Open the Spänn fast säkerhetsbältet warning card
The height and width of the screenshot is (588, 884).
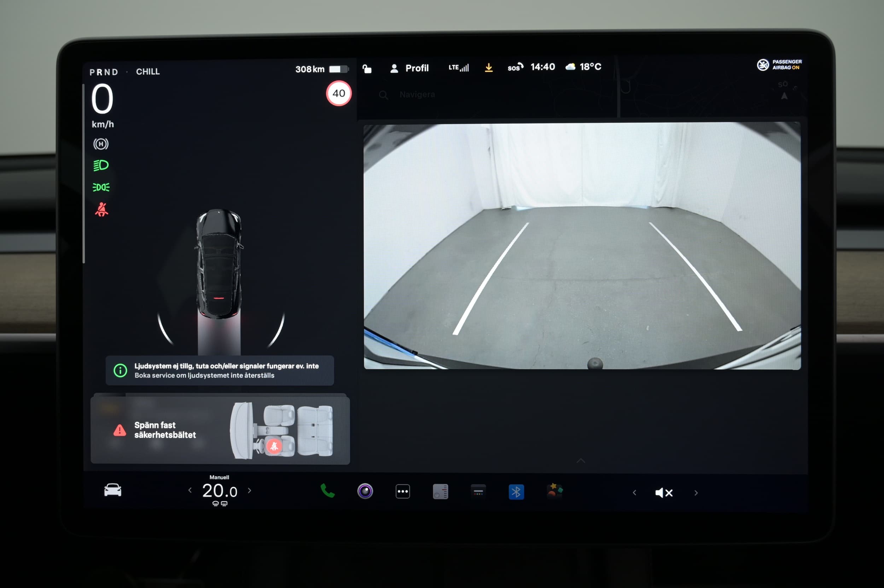pos(220,431)
